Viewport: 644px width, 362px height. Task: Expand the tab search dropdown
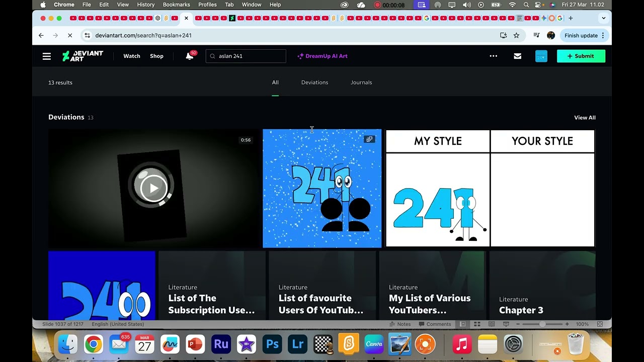pyautogui.click(x=603, y=18)
